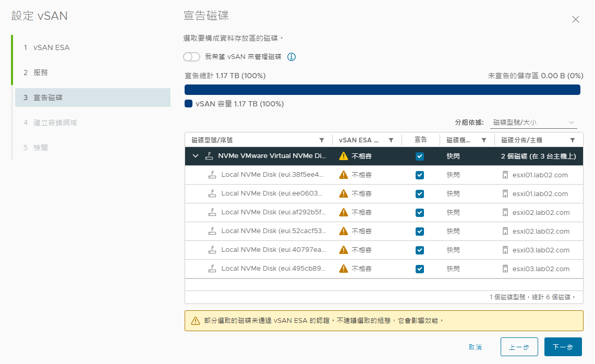Select step 3 宣告磁碟
This screenshot has height=364, width=595.
point(93,98)
